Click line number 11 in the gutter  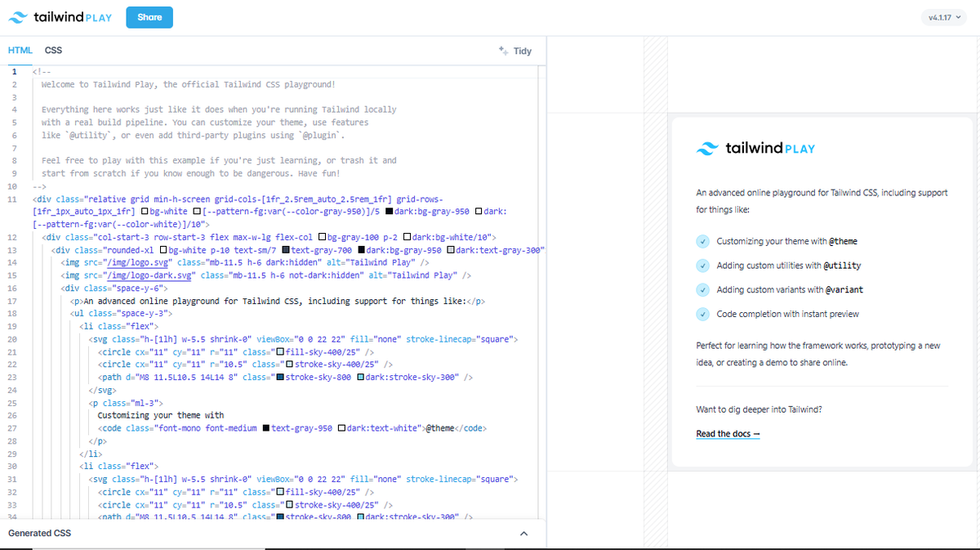tap(12, 199)
